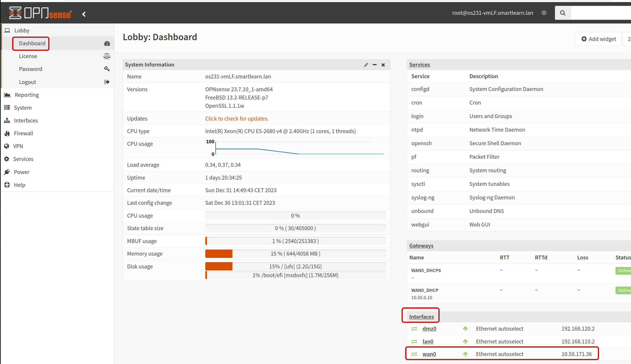The image size is (631, 364).
Task: Click the OPNsense logo
Action: click(40, 13)
